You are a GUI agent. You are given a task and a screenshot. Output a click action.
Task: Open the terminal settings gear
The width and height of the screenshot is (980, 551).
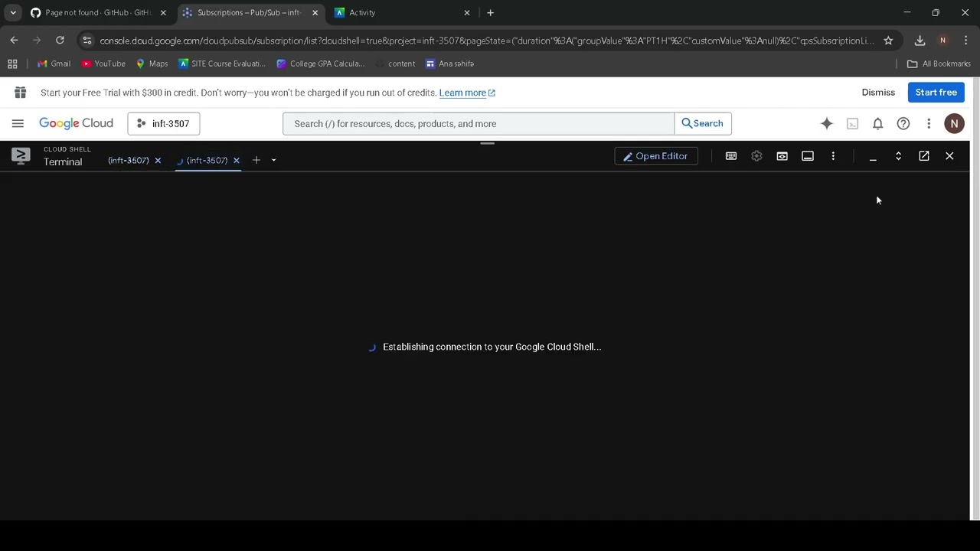(756, 156)
